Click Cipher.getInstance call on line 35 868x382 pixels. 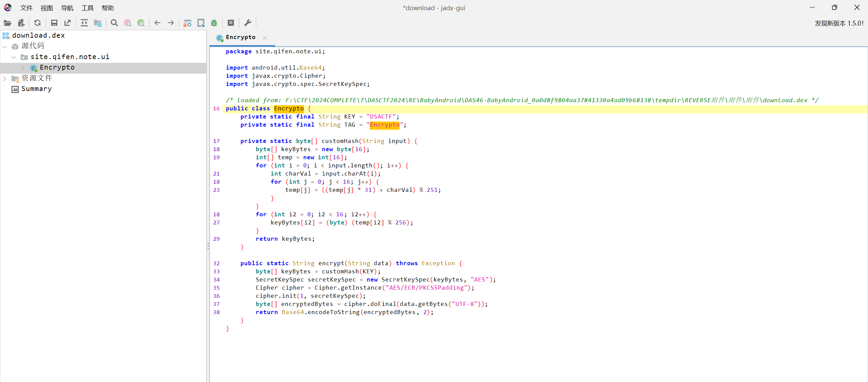[348, 288]
